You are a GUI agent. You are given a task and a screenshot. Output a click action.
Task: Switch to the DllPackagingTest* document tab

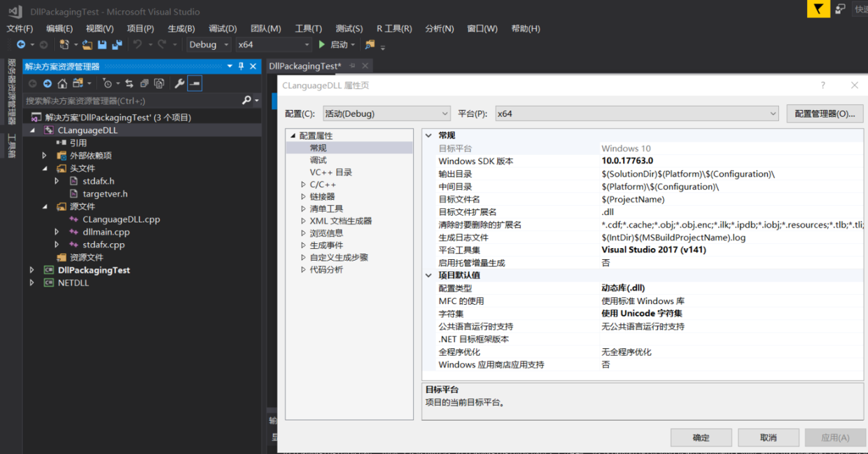coord(304,66)
